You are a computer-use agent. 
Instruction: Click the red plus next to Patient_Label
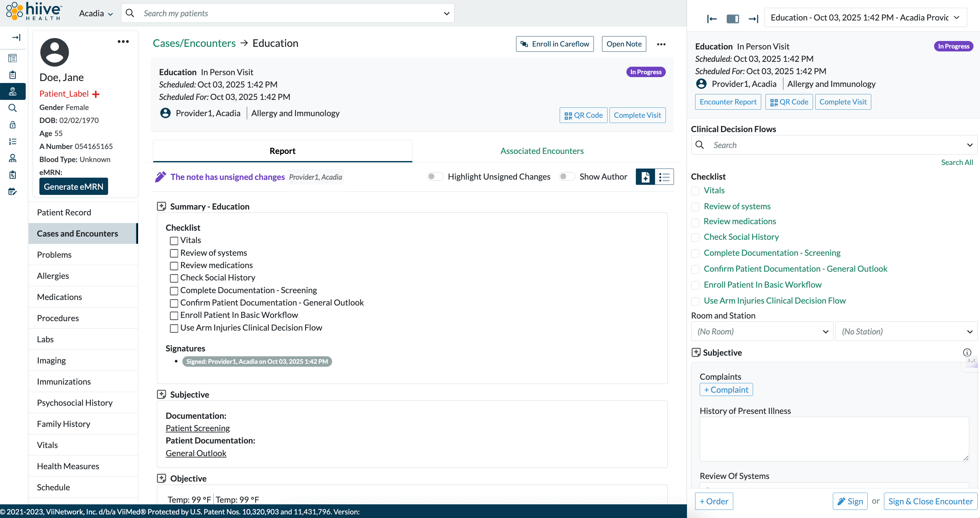tap(96, 94)
